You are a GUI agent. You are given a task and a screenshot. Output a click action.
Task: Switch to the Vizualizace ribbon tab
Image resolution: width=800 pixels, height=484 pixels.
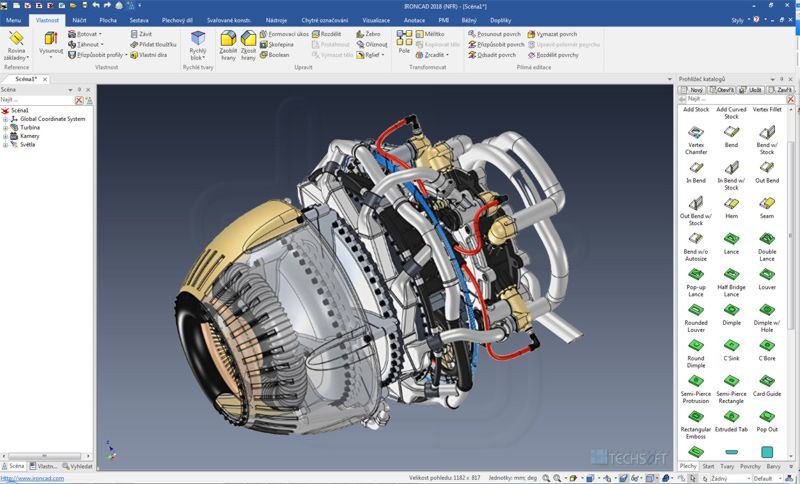point(376,20)
